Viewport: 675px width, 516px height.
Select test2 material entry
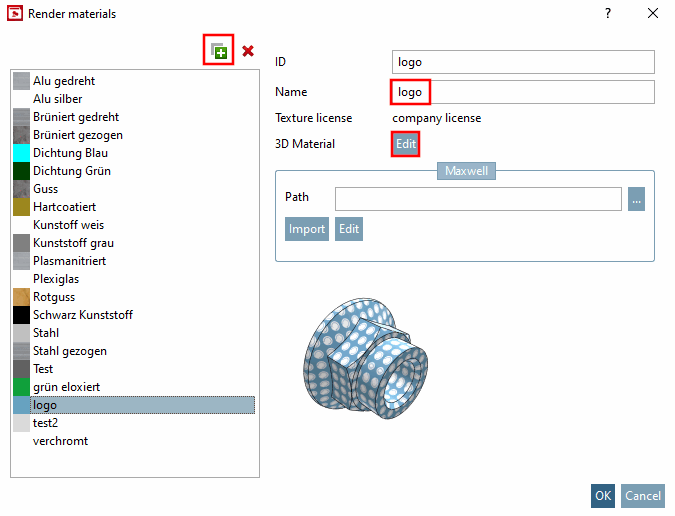point(134,423)
